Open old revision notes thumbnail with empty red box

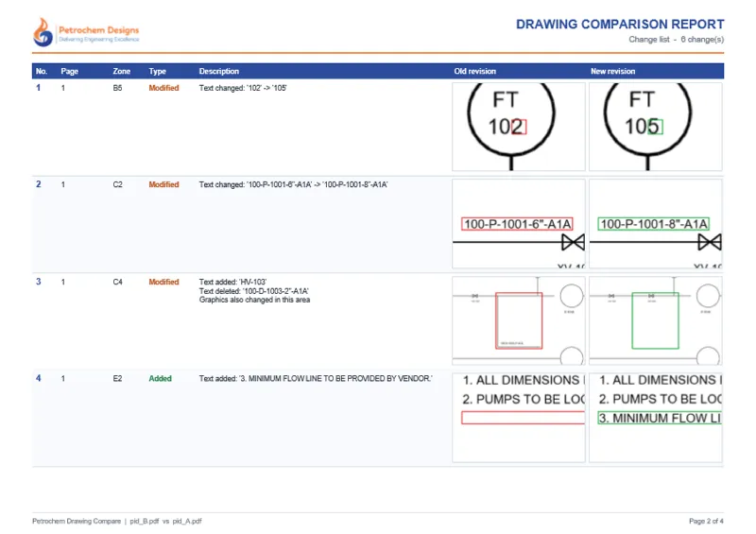coord(519,418)
